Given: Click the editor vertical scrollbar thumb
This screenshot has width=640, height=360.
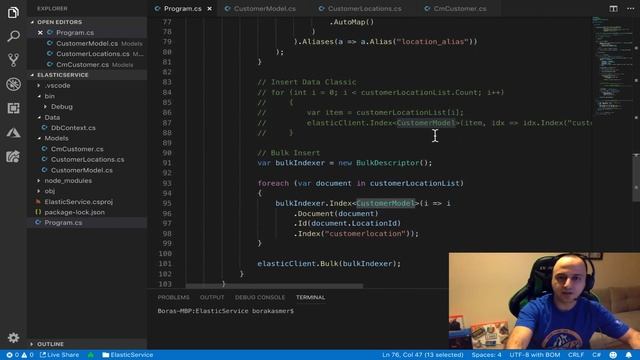Looking at the screenshot, I should (x=636, y=177).
